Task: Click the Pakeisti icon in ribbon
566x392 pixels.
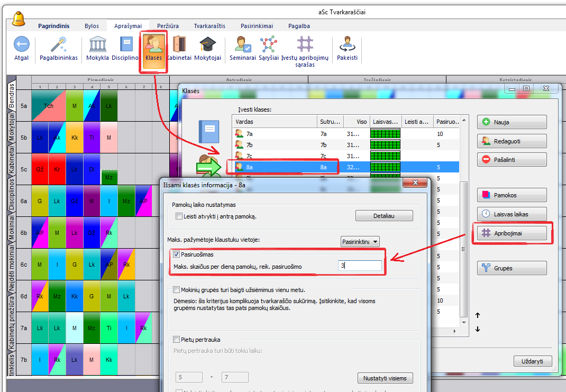Action: [x=347, y=44]
